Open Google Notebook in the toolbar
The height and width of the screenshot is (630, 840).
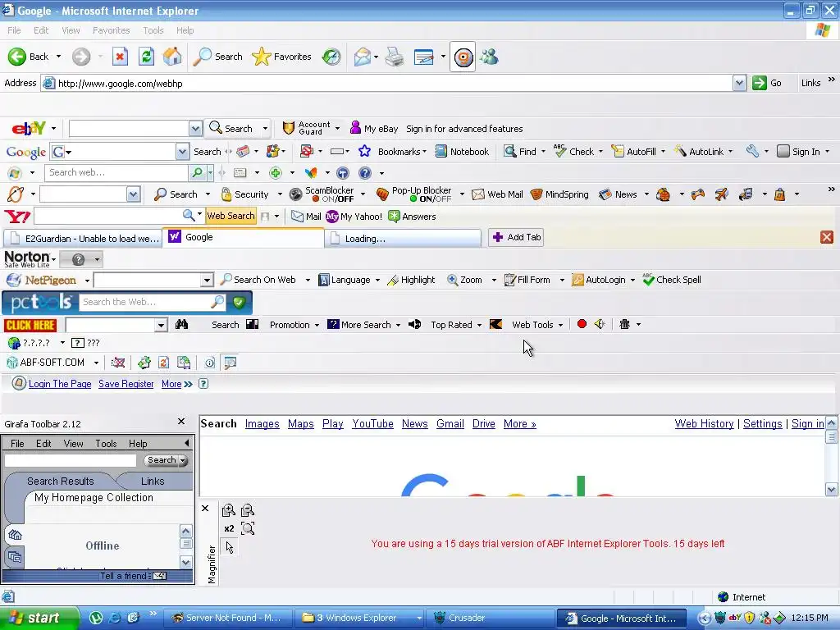click(463, 152)
